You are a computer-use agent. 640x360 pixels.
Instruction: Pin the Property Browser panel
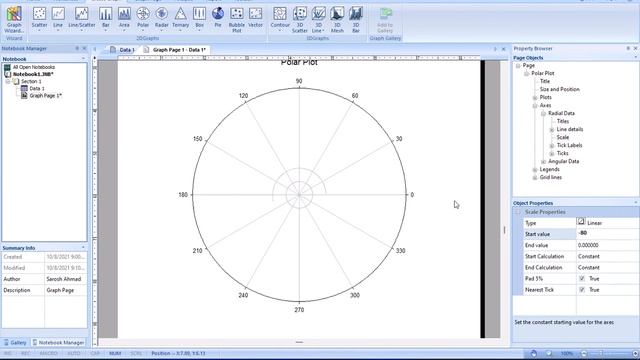[628, 48]
